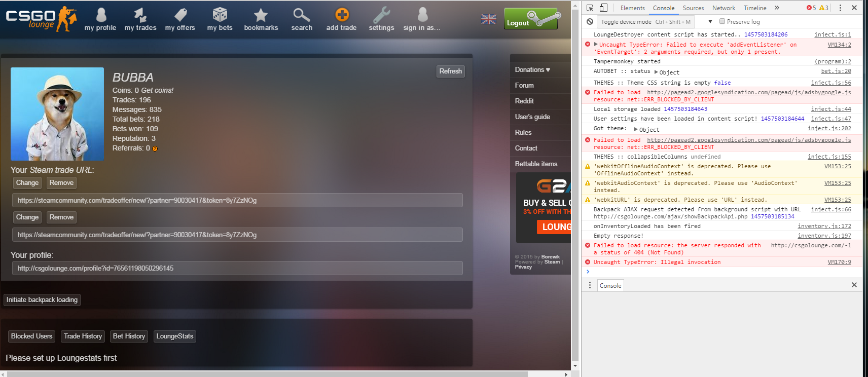
Task: Expand the 'Got theme' Object
Action: pos(636,129)
